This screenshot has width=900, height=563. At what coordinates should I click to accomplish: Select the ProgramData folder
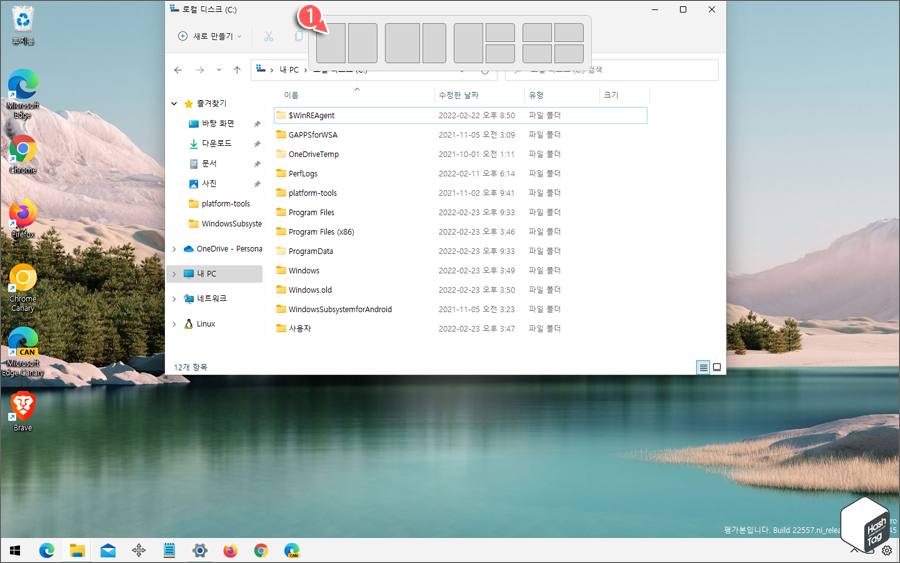click(x=311, y=251)
